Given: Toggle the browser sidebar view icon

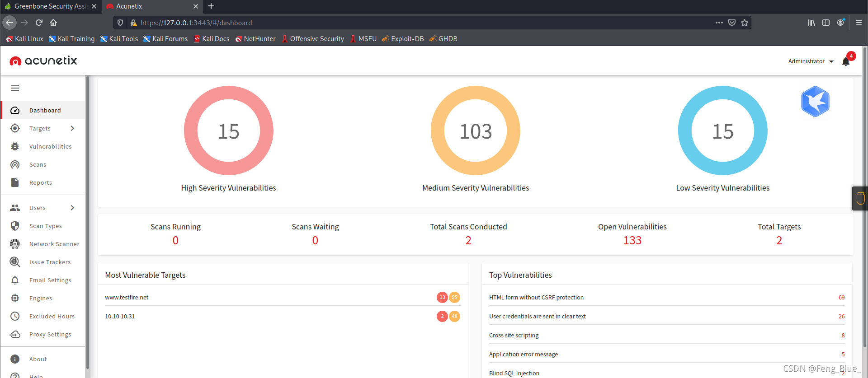Looking at the screenshot, I should (x=826, y=23).
